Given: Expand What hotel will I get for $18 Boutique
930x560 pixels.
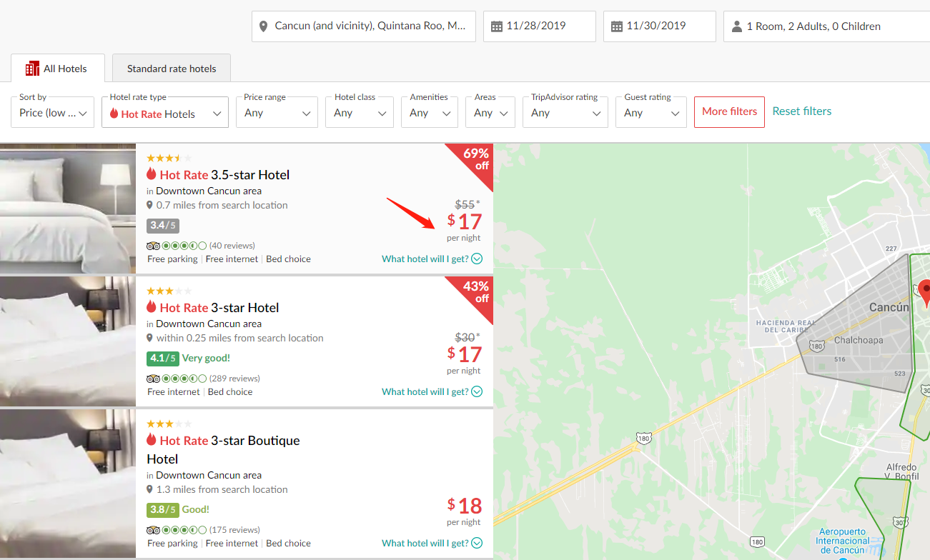Looking at the screenshot, I should click(x=432, y=543).
